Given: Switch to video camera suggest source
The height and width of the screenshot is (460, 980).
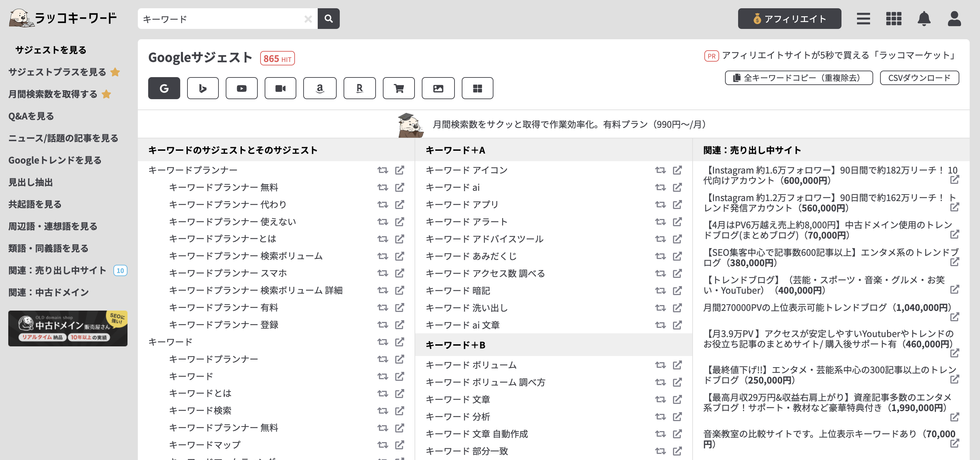Looking at the screenshot, I should coord(280,88).
